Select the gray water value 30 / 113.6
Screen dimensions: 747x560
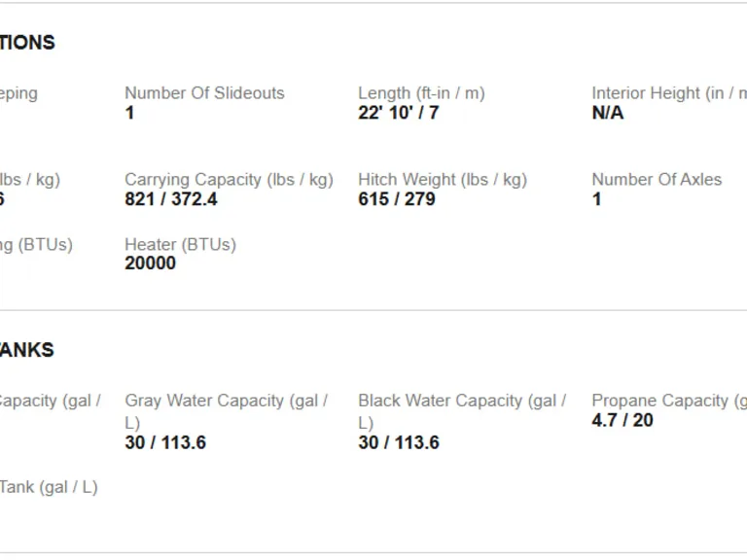click(x=165, y=443)
